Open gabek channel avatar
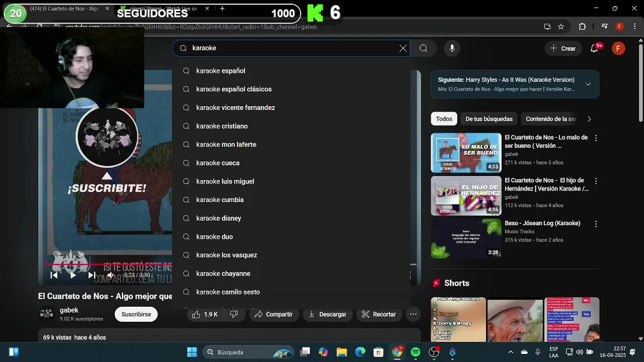 coord(47,314)
